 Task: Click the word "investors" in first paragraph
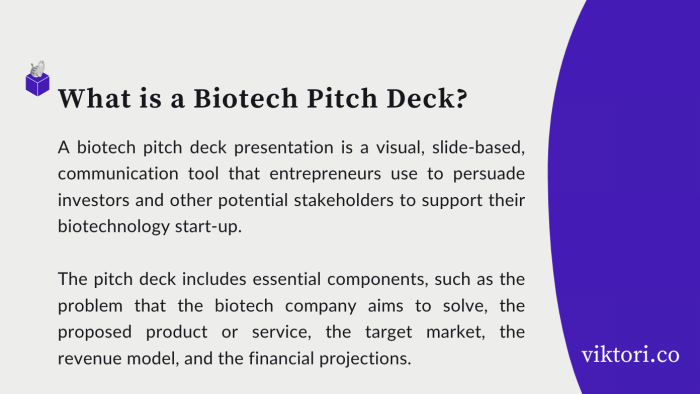tap(94, 200)
